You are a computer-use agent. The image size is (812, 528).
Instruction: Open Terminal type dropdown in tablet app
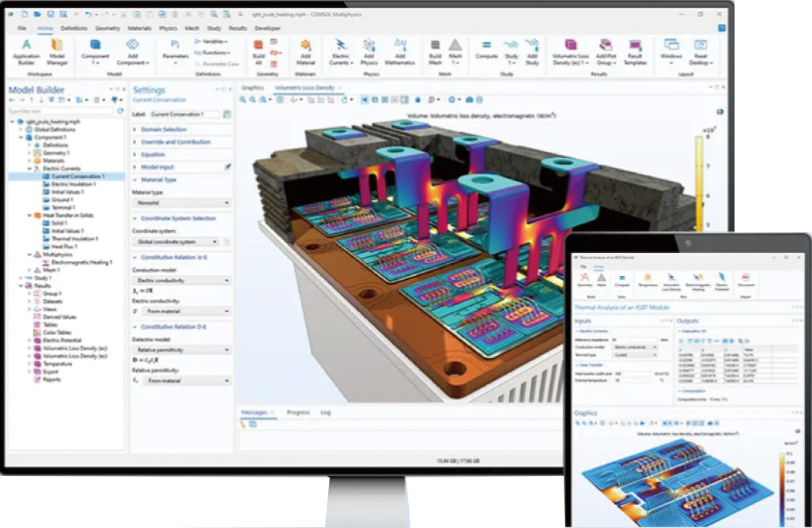(636, 355)
